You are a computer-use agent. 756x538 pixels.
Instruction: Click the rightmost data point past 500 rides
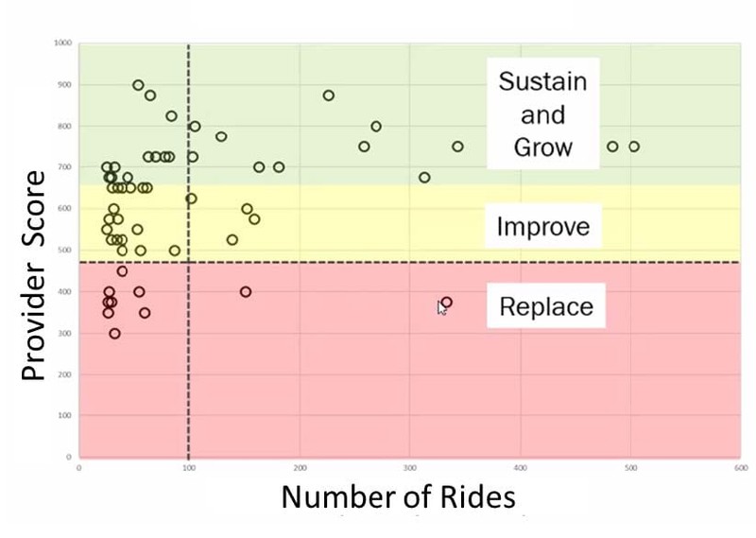pyautogui.click(x=634, y=147)
